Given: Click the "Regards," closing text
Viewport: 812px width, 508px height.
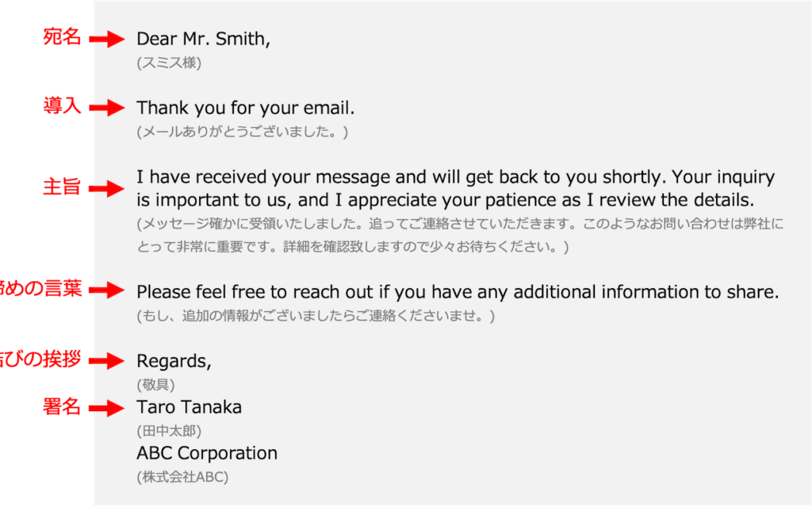Looking at the screenshot, I should tap(174, 361).
